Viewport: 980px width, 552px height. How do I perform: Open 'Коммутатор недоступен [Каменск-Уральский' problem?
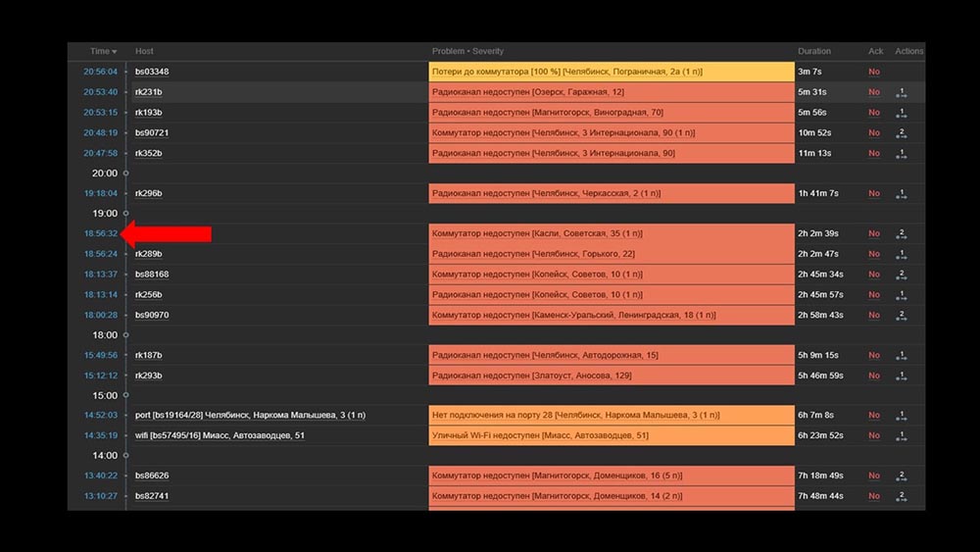[573, 315]
